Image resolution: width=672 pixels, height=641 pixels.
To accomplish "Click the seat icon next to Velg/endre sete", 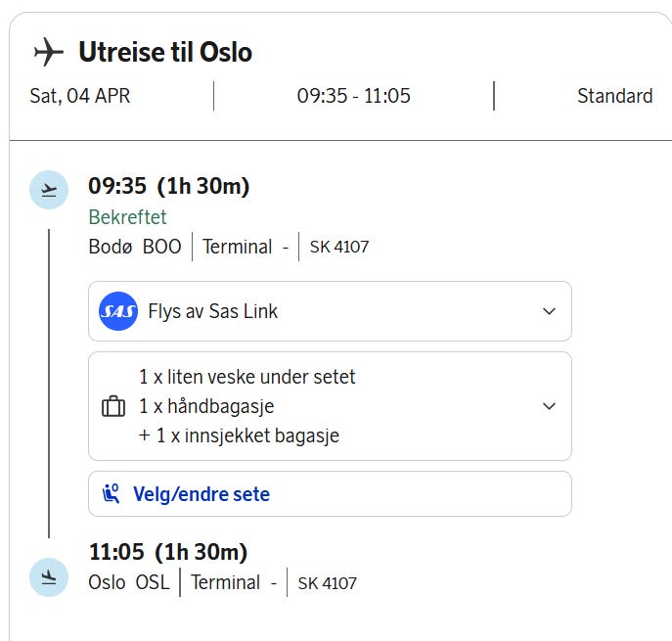I will [x=112, y=494].
